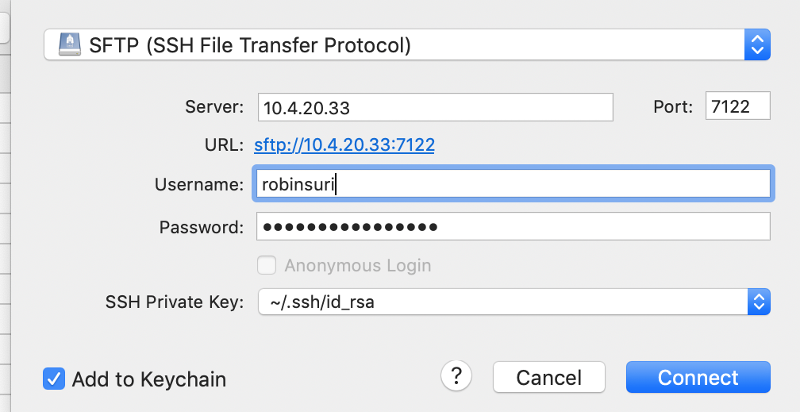Expand the SSH Private Key ~/.ssh/id_rsa dropdown

(514, 302)
